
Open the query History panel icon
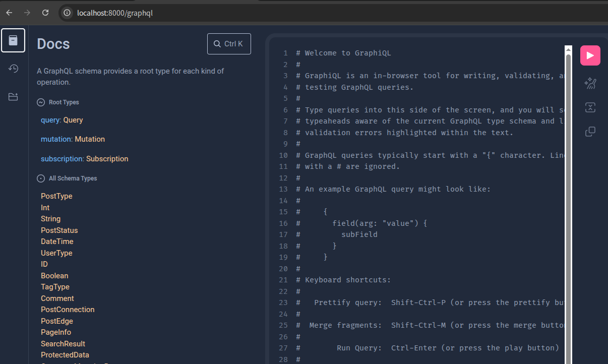[13, 69]
